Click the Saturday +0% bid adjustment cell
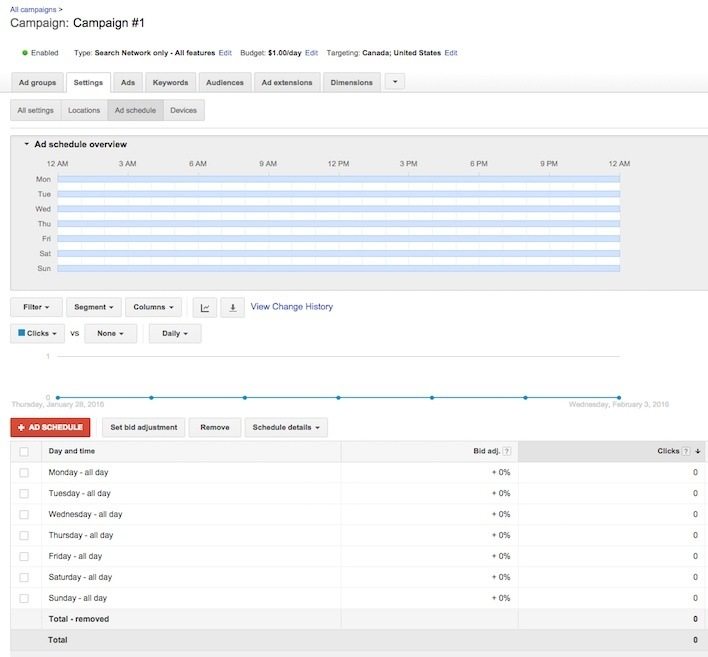Image resolution: width=708 pixels, height=657 pixels. coord(501,578)
